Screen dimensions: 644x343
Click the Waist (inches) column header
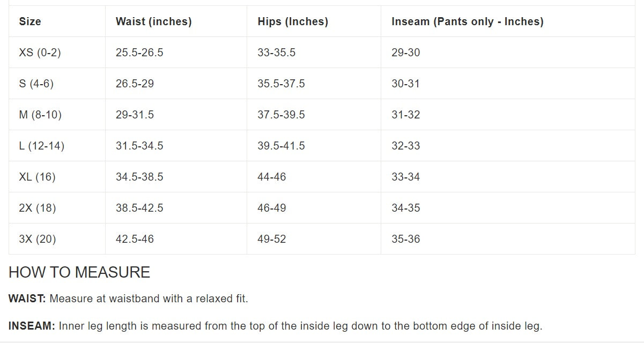[153, 21]
